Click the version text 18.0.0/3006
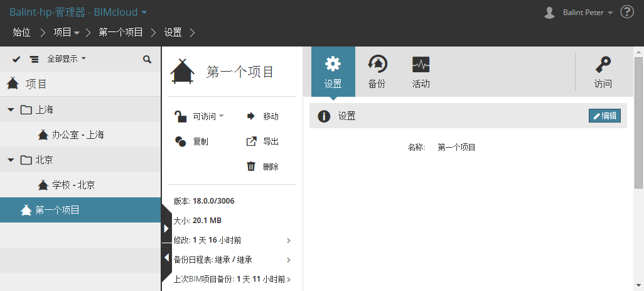 (x=213, y=201)
